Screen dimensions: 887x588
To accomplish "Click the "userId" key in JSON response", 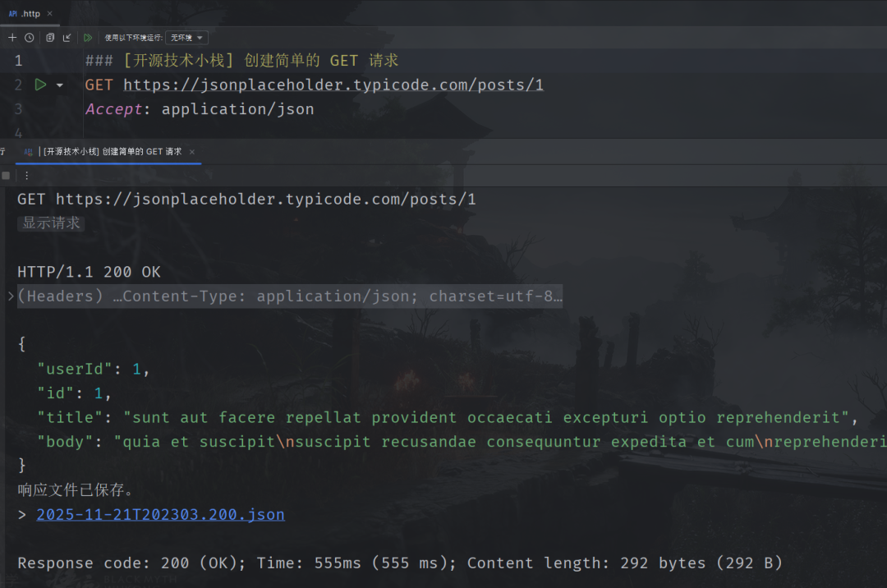I will coord(75,370).
